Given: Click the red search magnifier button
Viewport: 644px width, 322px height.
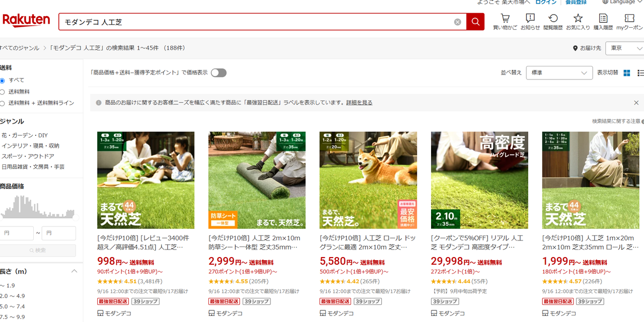Looking at the screenshot, I should tap(475, 22).
